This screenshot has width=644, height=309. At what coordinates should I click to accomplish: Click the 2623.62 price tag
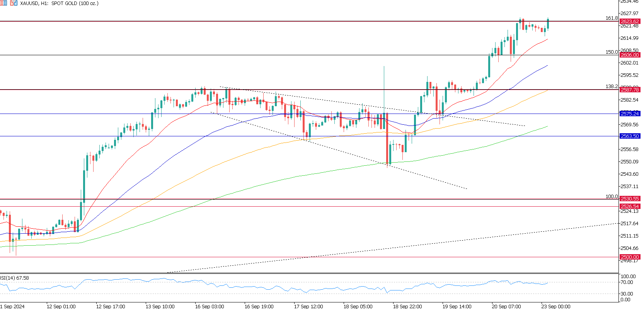tap(630, 22)
